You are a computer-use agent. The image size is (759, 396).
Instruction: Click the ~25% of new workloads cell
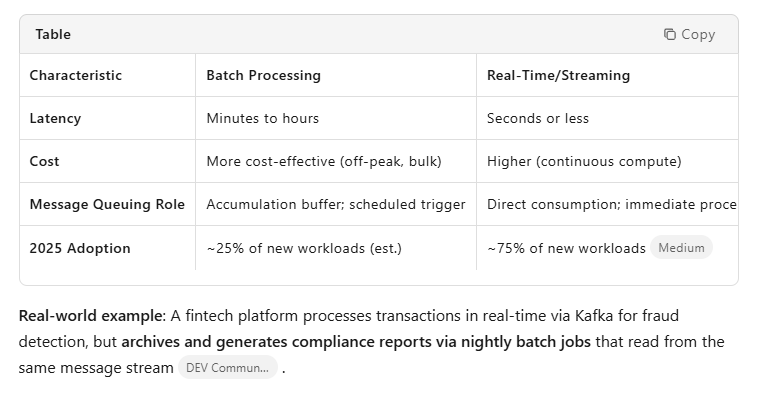coord(304,248)
